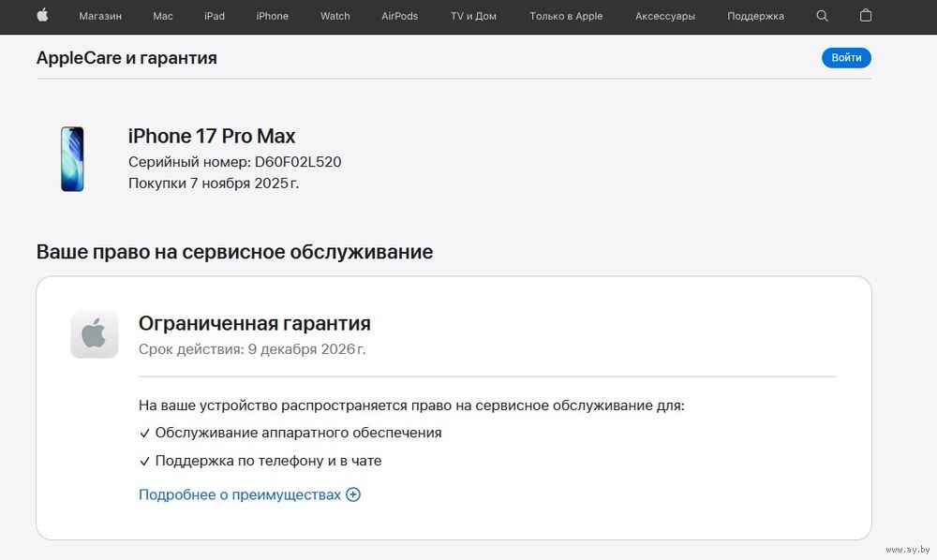Click the gray Apple warranty icon
This screenshot has height=560, width=937.
point(95,334)
